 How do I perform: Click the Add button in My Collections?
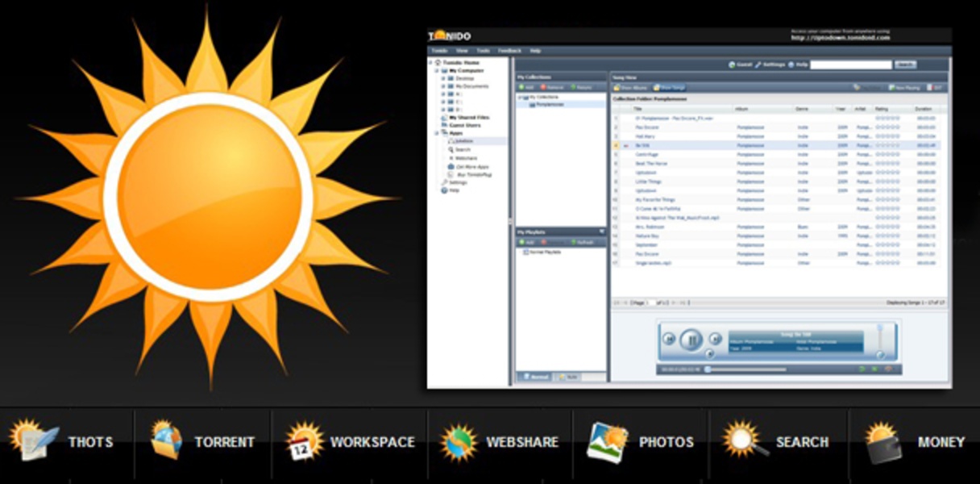tap(526, 86)
